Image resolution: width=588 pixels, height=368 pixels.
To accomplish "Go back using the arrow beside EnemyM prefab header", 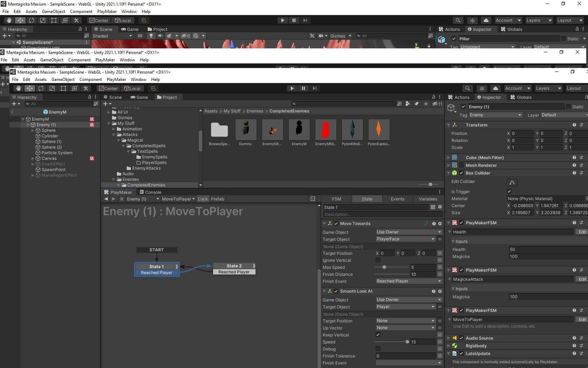I will [12, 112].
